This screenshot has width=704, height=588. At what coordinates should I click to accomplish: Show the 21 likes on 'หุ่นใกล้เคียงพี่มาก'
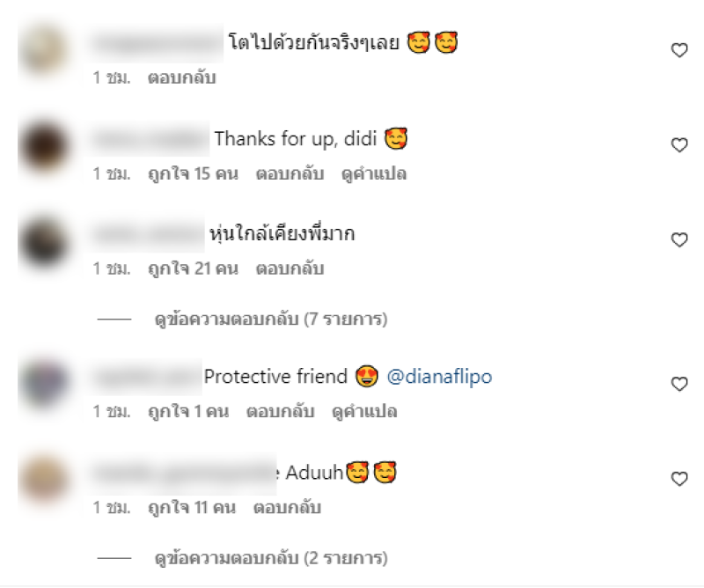coord(193,268)
